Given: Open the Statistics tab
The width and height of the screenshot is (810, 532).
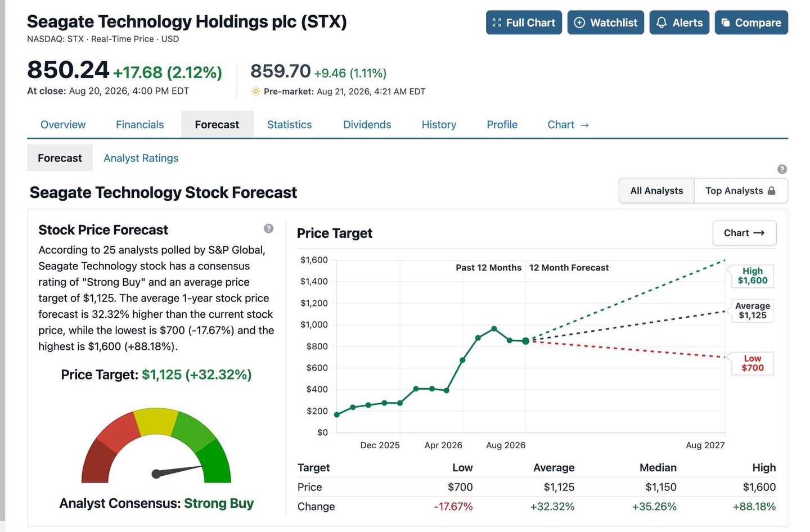Looking at the screenshot, I should point(289,124).
